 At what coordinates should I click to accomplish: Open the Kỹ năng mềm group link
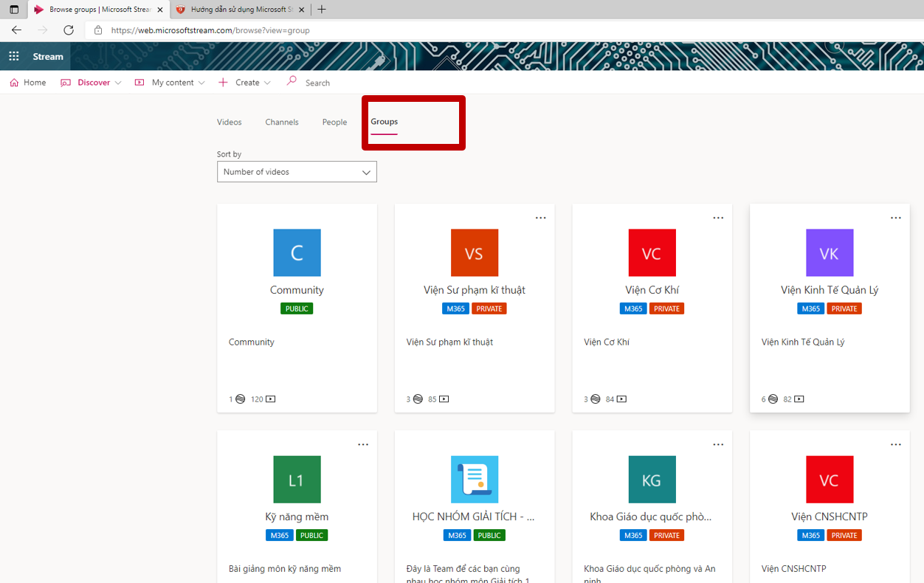point(297,517)
